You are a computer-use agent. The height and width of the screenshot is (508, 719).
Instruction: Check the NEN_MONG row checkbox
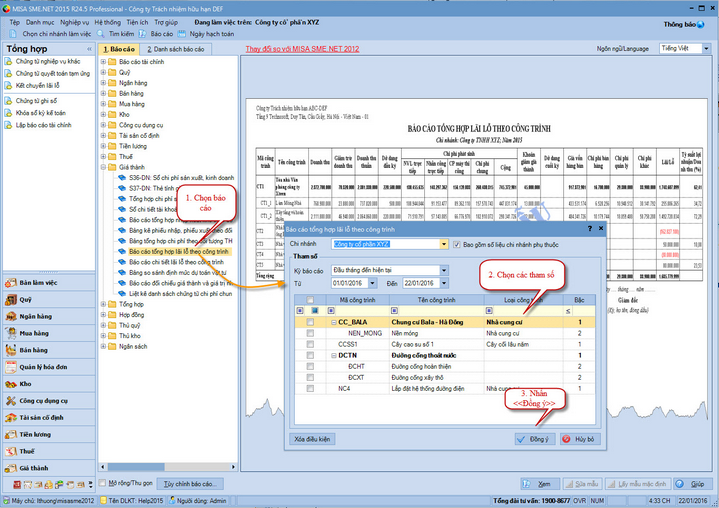310,333
